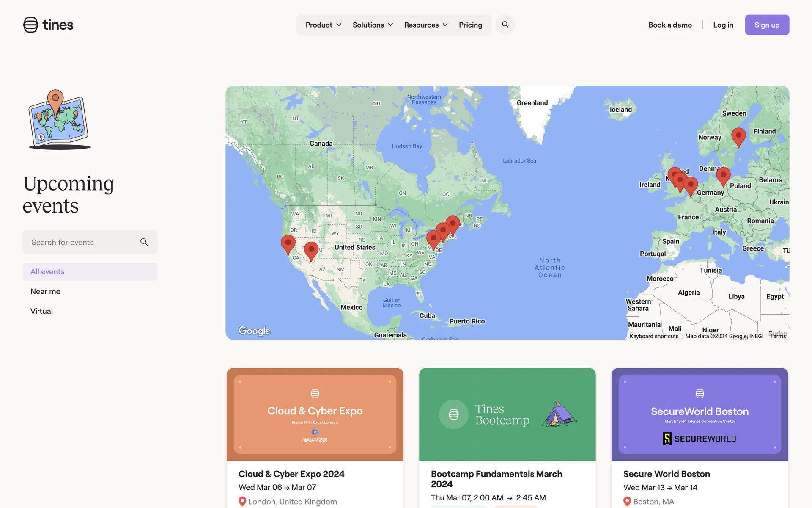
Task: Switch to the Virtual events filter
Action: [41, 311]
